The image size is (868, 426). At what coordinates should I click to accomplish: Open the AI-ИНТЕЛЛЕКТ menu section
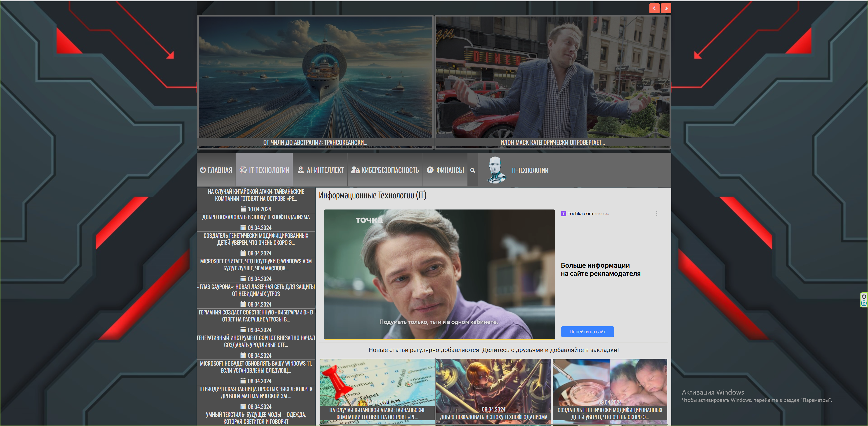click(321, 170)
